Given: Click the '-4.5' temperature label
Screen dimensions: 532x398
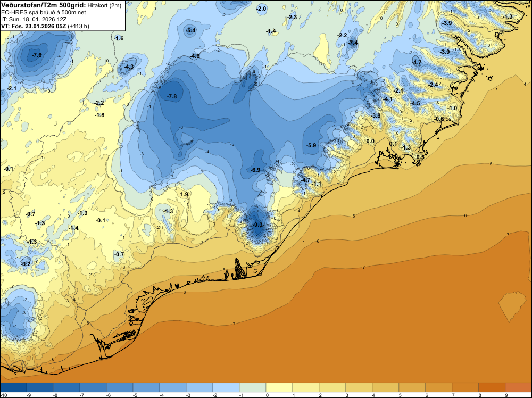Looking at the screenshot, I should (x=415, y=103).
